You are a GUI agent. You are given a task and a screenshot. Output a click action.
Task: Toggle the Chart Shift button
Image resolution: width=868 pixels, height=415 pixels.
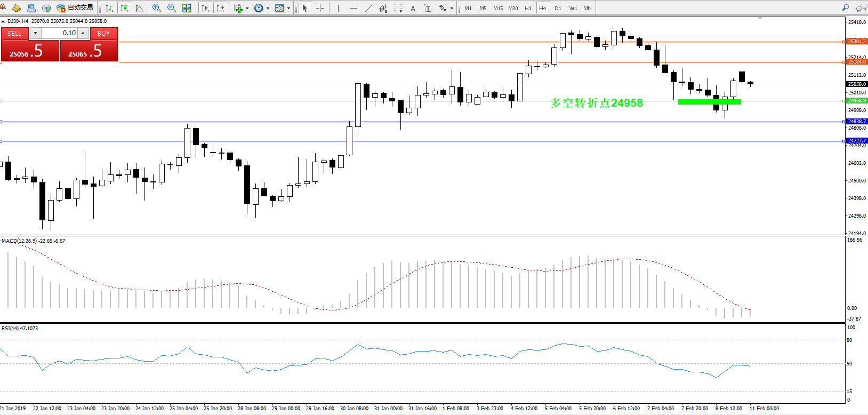pyautogui.click(x=220, y=8)
